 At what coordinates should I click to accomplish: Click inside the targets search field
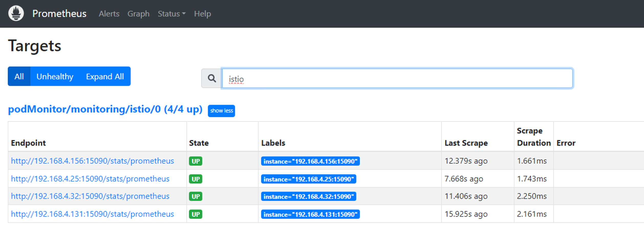coord(397,78)
